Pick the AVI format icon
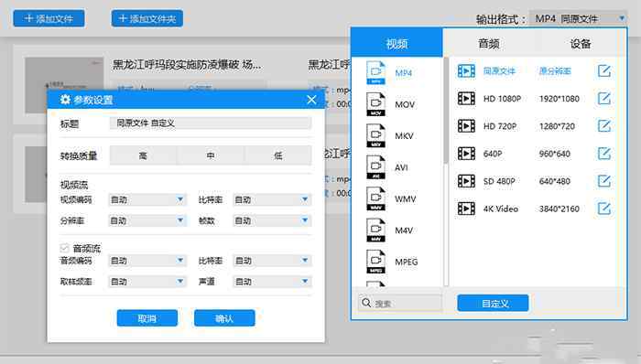 376,166
